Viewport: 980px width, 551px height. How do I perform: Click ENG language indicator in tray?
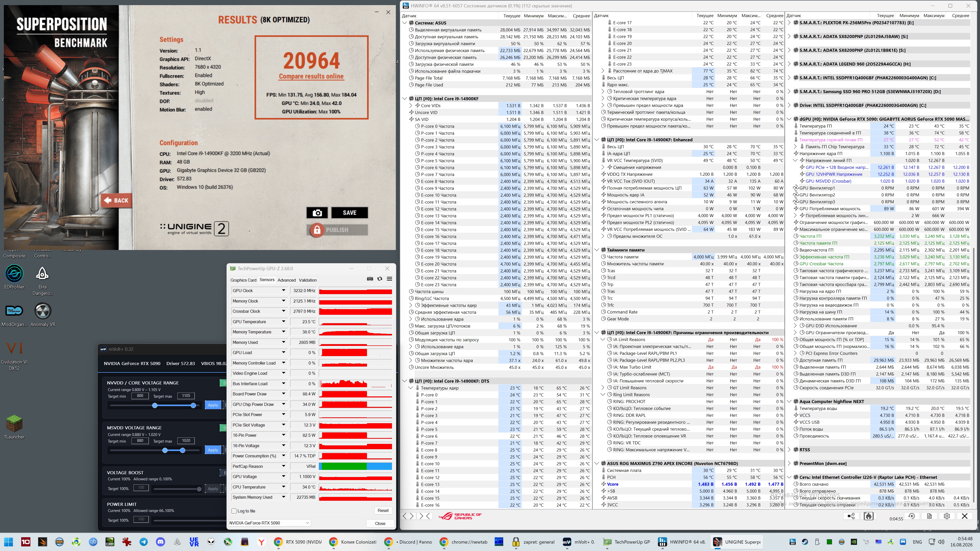pos(917,542)
